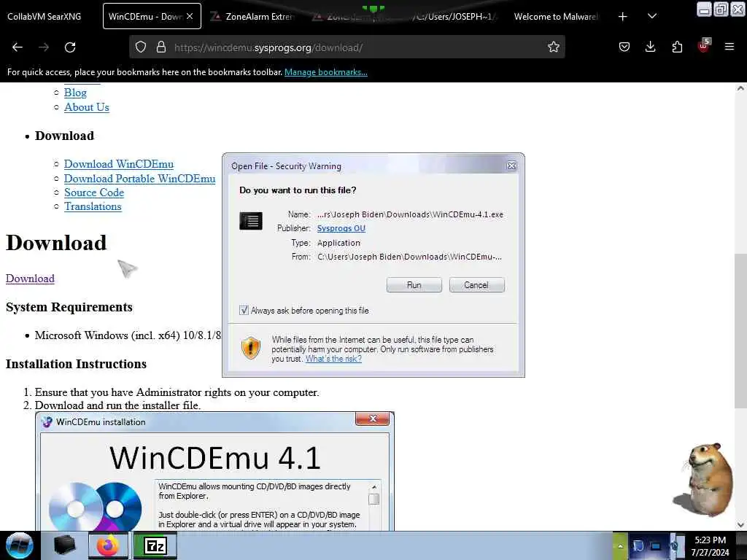Expand the list all tabs chevron
This screenshot has width=747, height=560.
652,17
